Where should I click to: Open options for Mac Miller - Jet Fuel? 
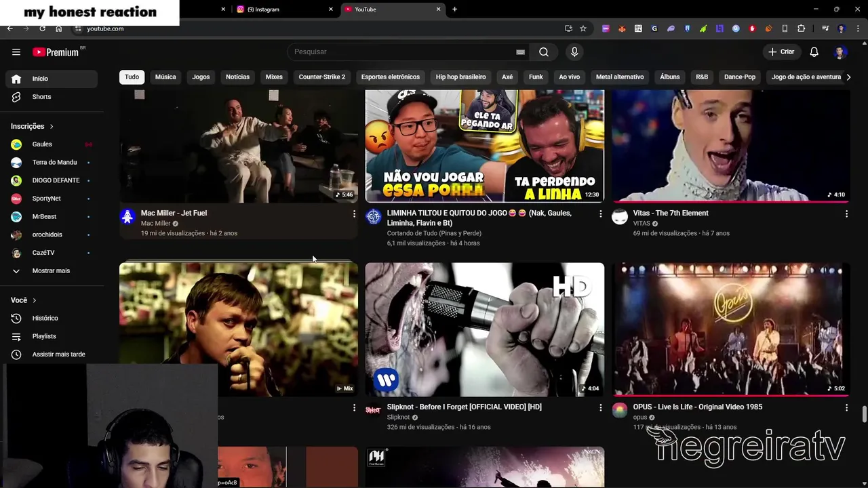354,213
